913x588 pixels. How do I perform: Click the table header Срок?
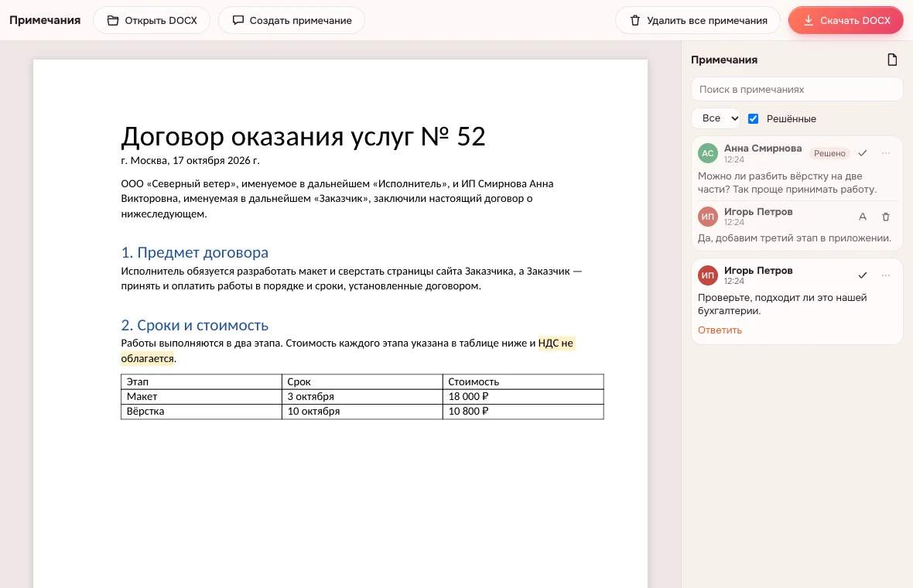[x=362, y=382]
